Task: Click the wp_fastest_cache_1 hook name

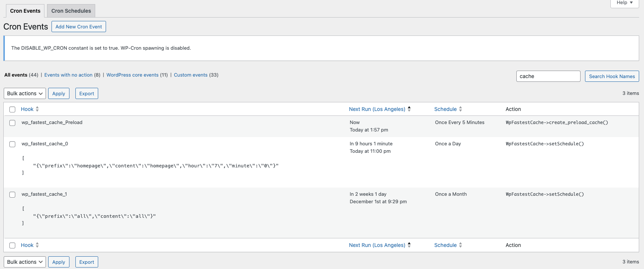Action: click(44, 194)
